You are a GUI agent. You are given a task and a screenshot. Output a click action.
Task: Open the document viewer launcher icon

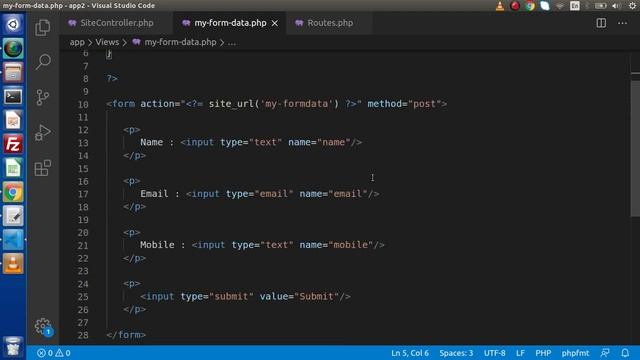(13, 120)
